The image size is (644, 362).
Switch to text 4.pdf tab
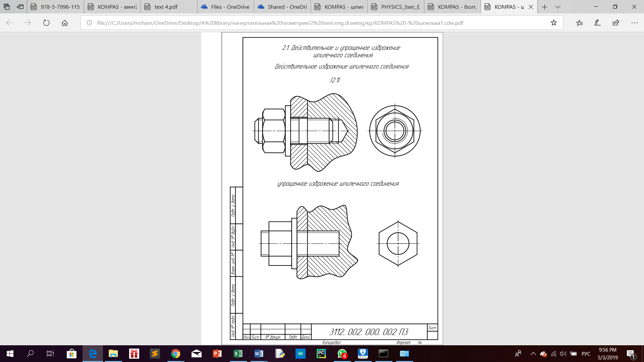166,7
